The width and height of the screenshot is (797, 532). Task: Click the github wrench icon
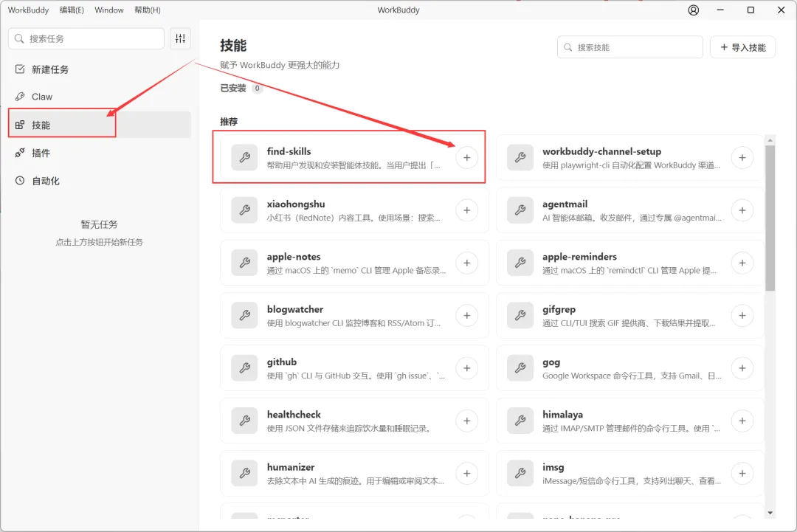coord(244,368)
